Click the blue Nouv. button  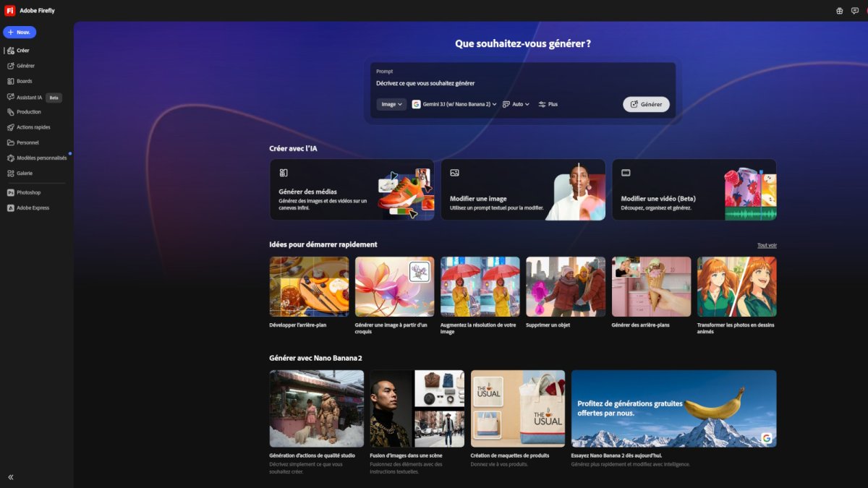tap(20, 33)
